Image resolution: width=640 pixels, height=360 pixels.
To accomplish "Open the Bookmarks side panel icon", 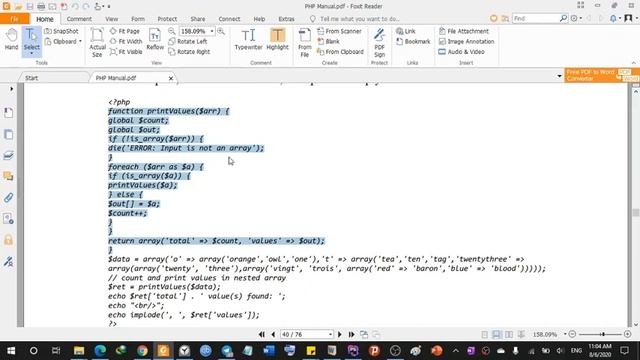I will tap(9, 113).
